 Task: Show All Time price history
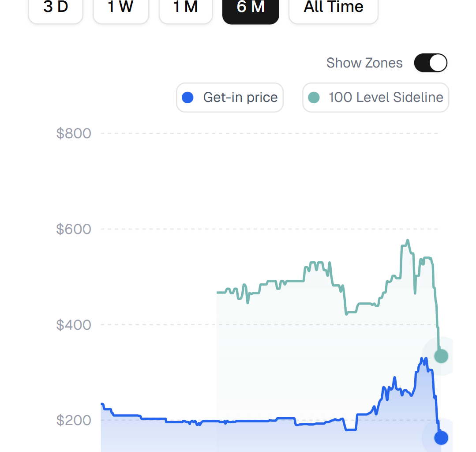pyautogui.click(x=334, y=8)
